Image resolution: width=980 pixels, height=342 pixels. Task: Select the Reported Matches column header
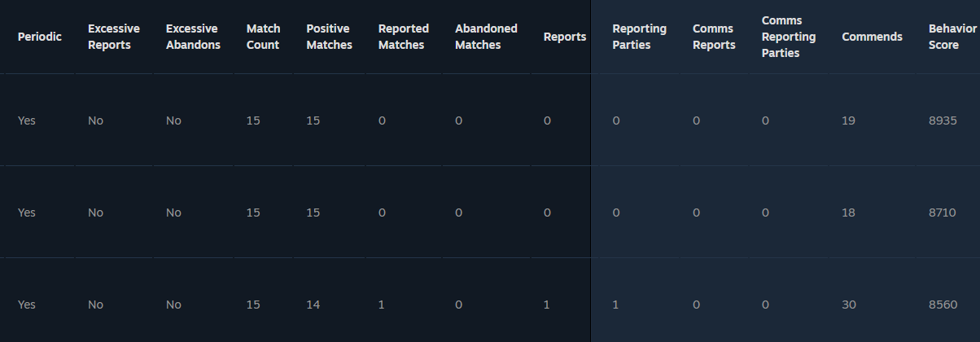404,37
